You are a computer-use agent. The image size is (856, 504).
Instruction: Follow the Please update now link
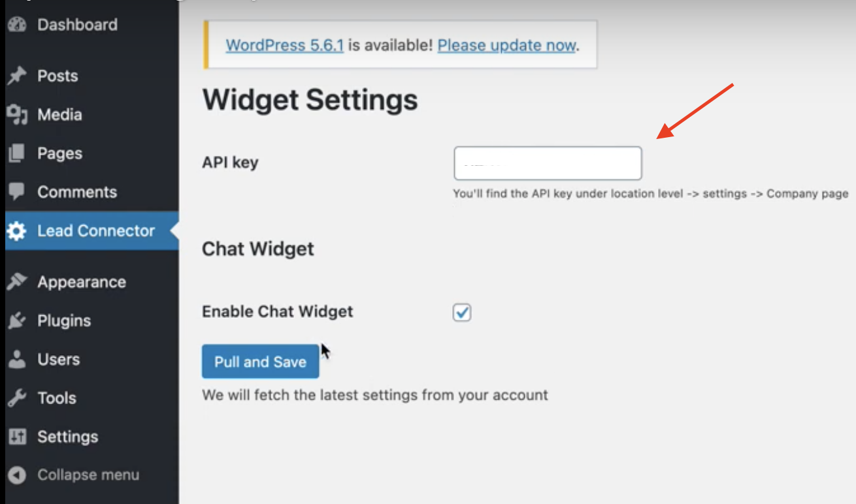pyautogui.click(x=506, y=46)
